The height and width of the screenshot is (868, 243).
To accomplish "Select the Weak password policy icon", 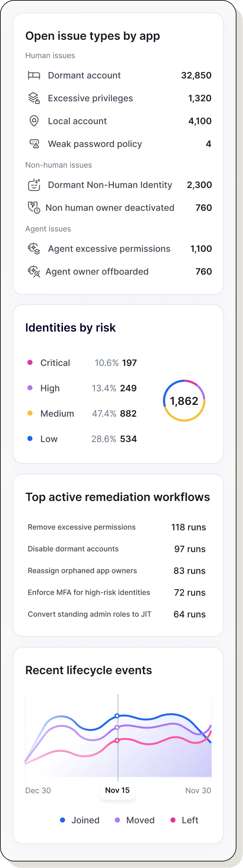I will [x=34, y=144].
